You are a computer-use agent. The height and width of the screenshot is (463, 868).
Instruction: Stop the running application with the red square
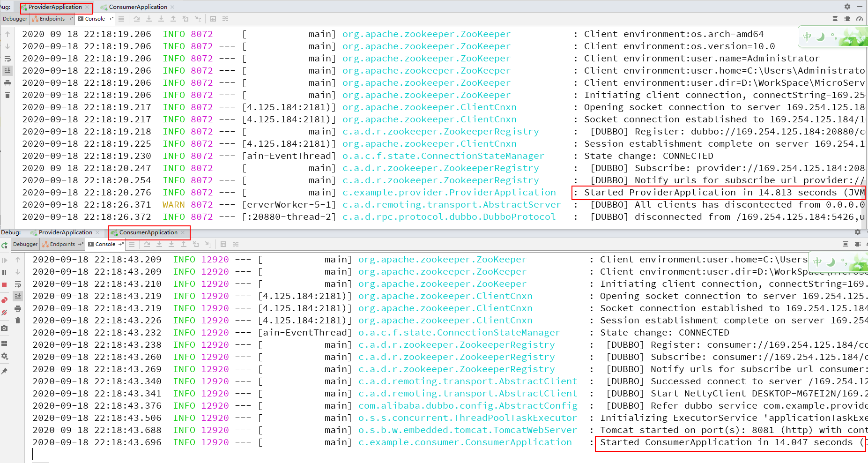(x=5, y=284)
